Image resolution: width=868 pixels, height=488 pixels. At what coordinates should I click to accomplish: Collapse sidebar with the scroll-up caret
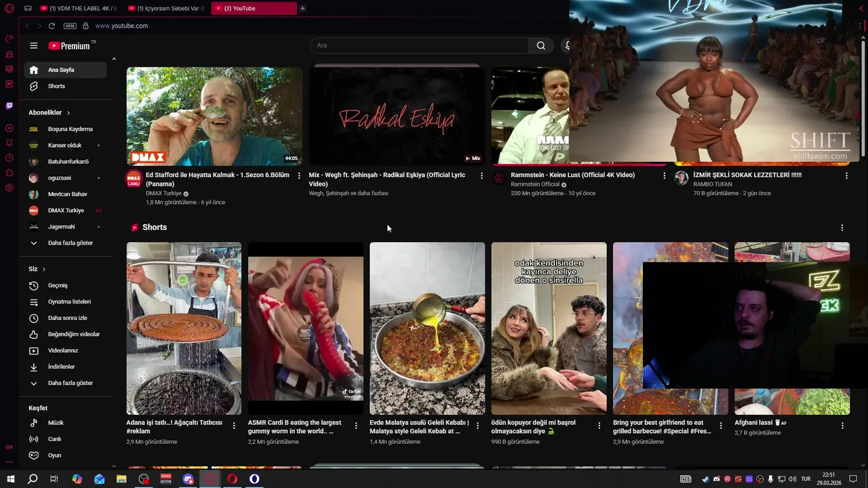tap(114, 60)
